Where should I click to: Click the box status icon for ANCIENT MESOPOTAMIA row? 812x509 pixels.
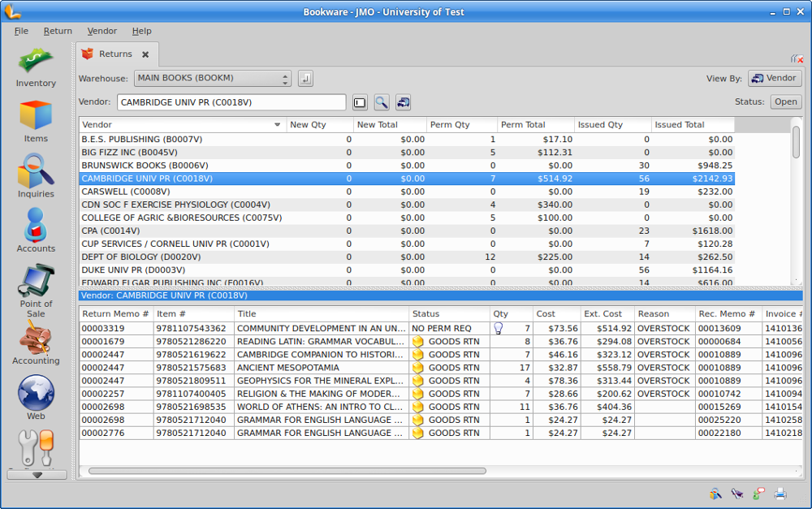[418, 368]
